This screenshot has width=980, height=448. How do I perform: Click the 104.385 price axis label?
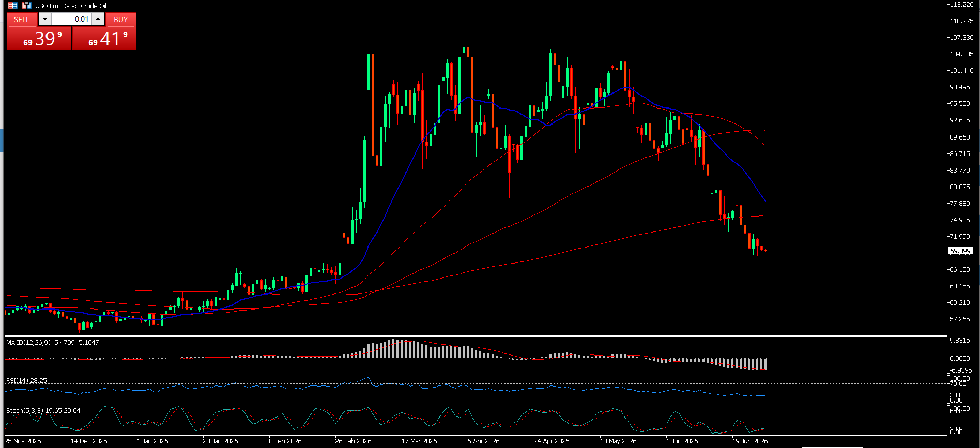tap(961, 54)
